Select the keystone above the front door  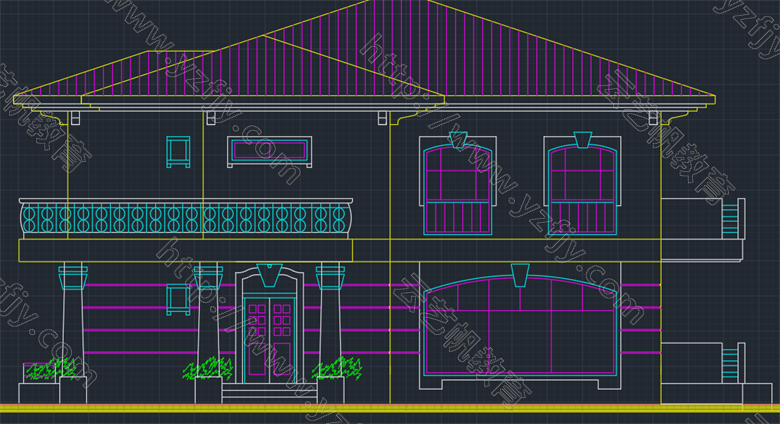point(270,275)
